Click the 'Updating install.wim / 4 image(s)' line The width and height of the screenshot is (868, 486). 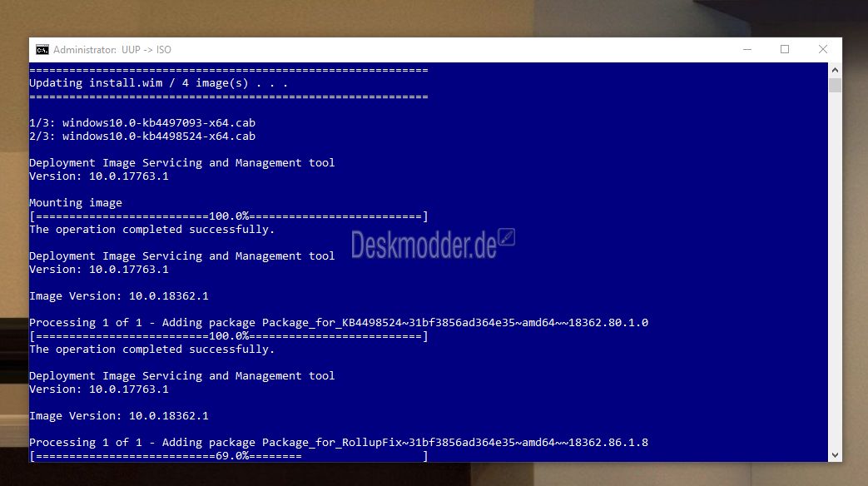[158, 83]
